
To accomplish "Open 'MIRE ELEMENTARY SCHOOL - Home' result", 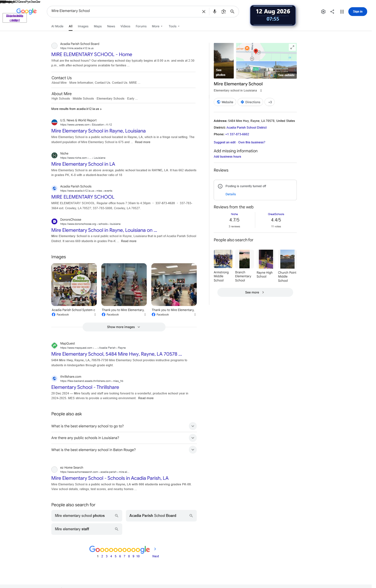I will point(92,54).
